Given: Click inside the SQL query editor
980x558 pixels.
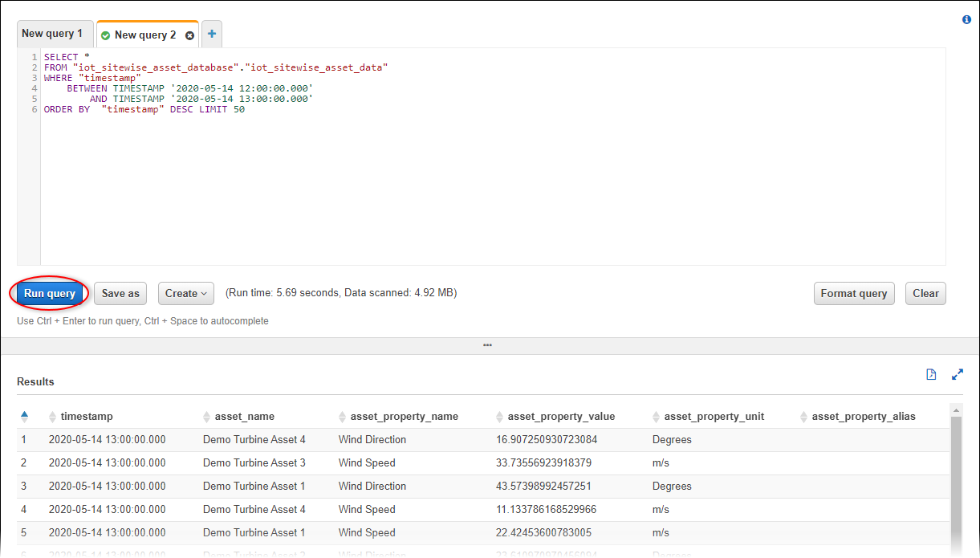Looking at the screenshot, I should pyautogui.click(x=482, y=185).
